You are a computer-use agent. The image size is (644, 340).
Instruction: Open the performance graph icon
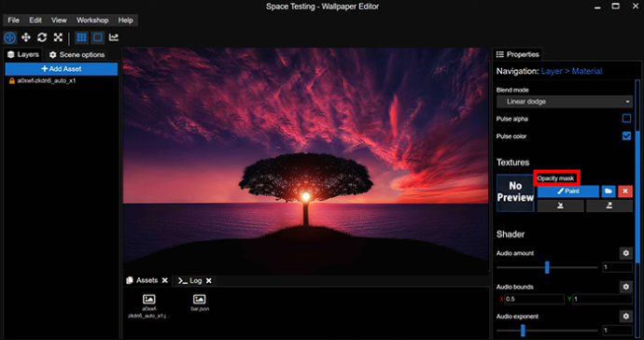point(114,37)
